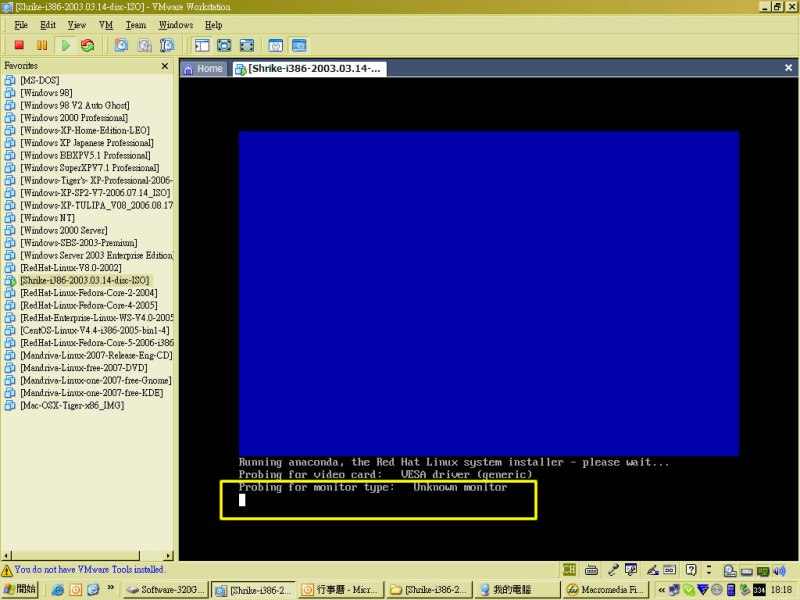Open the Edit menu

click(x=48, y=25)
